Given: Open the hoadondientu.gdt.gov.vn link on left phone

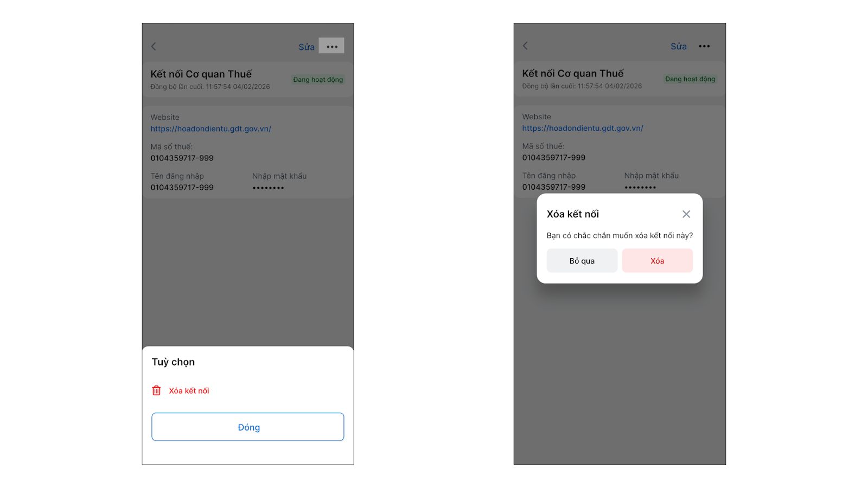Looking at the screenshot, I should coord(210,129).
